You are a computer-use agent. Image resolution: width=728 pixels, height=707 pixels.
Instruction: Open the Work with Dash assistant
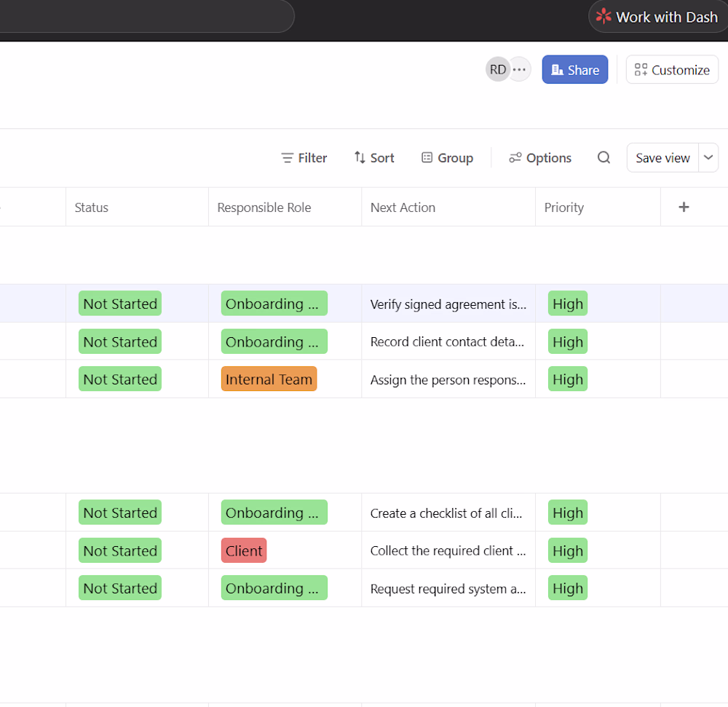pyautogui.click(x=657, y=17)
